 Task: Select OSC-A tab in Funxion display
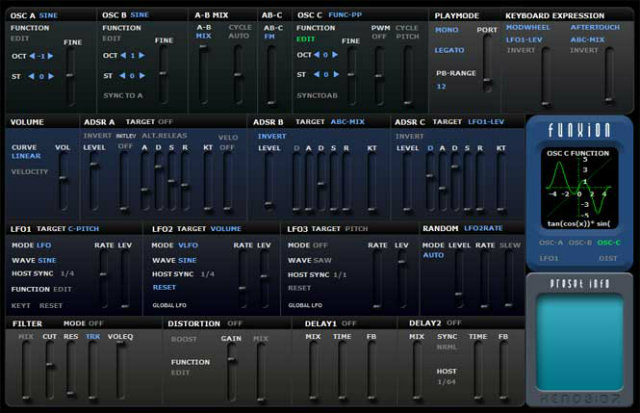point(551,242)
